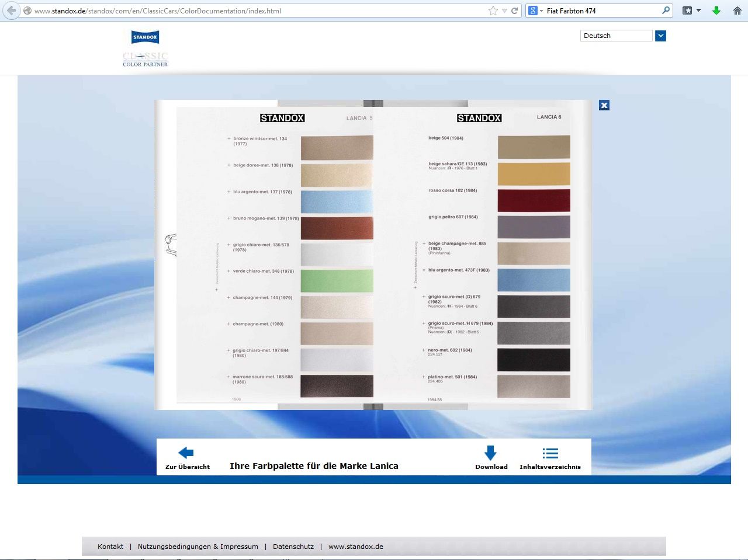The height and width of the screenshot is (560, 748).
Task: Bookmark this page with the star icon
Action: point(493,11)
